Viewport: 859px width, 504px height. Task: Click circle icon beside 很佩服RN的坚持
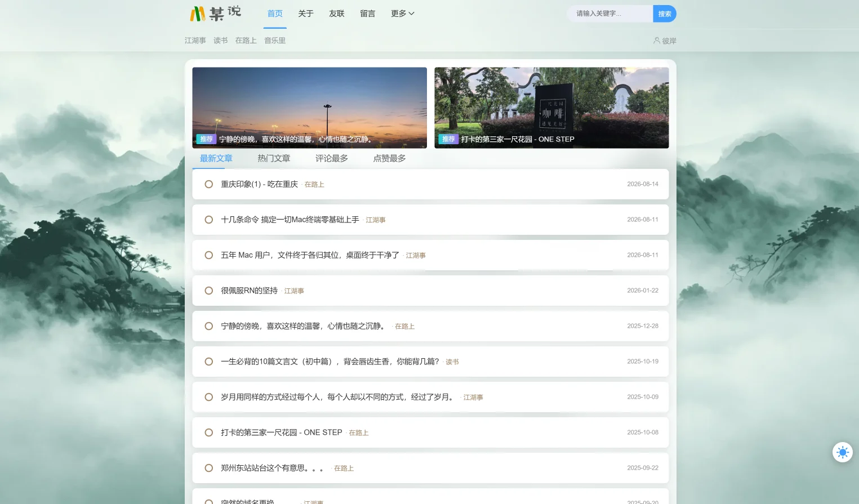(x=209, y=291)
